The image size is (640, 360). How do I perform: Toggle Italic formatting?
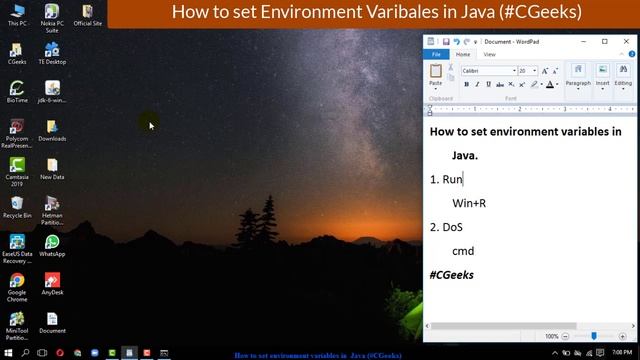(x=477, y=84)
